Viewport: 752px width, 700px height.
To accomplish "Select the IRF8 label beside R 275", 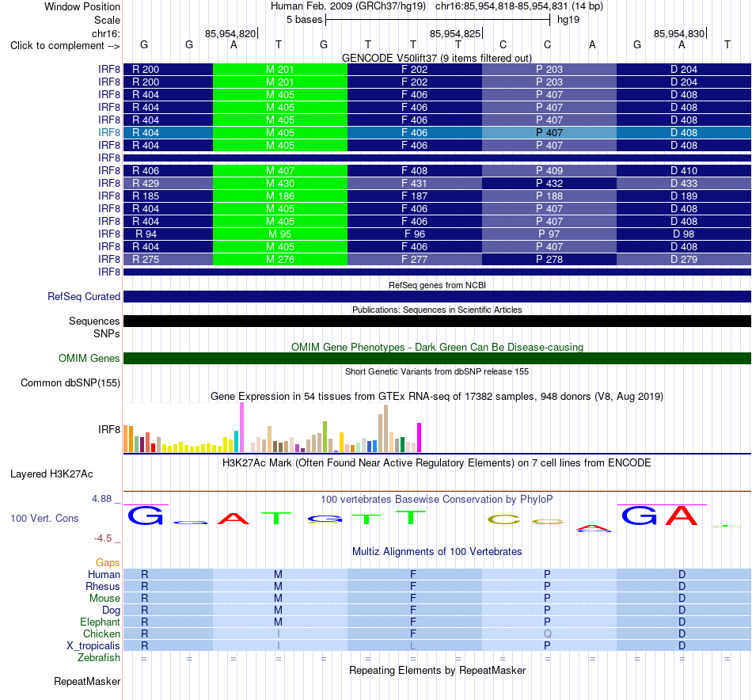I will click(109, 259).
